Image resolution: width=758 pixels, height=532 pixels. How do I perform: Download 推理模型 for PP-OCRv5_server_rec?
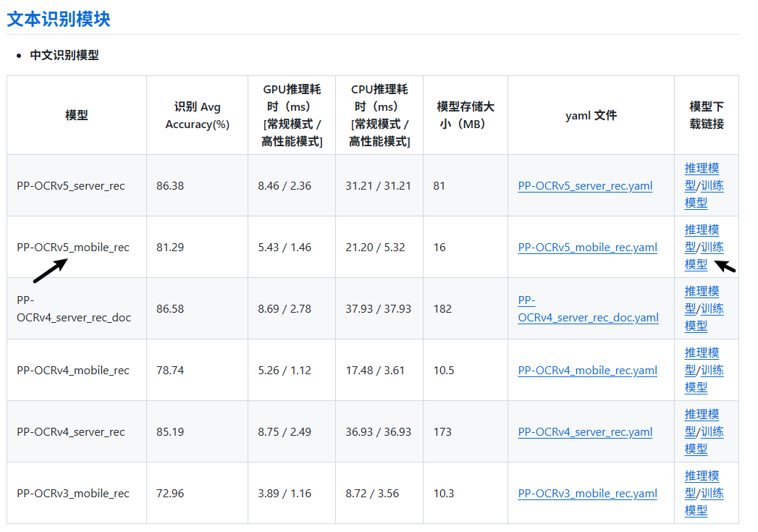point(702,169)
